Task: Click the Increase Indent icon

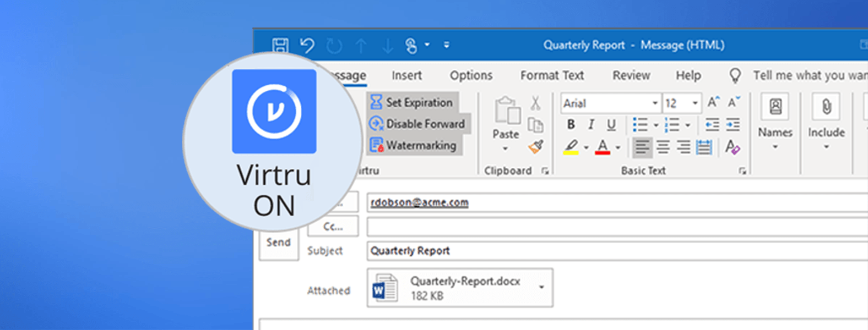Action: coord(733,125)
